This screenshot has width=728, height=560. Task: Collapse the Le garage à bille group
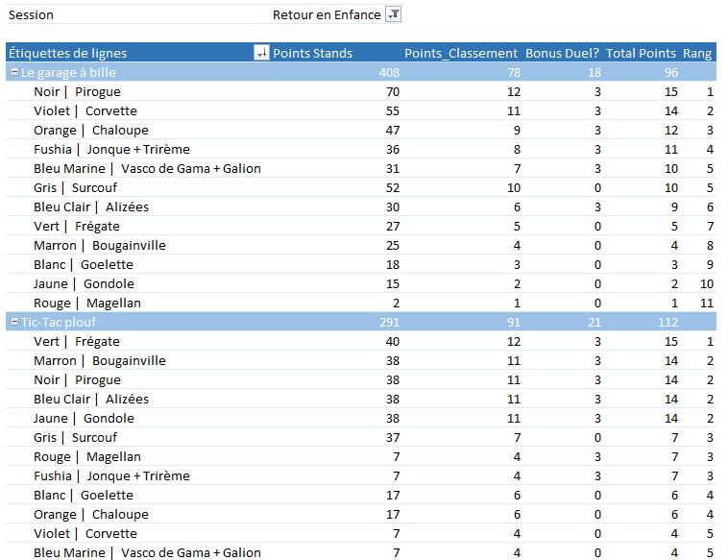[x=14, y=72]
